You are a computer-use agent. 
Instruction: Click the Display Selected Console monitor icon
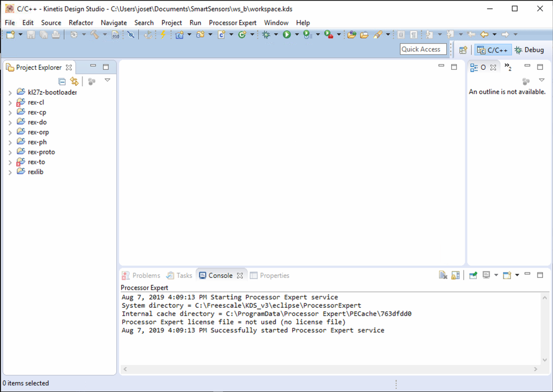487,275
